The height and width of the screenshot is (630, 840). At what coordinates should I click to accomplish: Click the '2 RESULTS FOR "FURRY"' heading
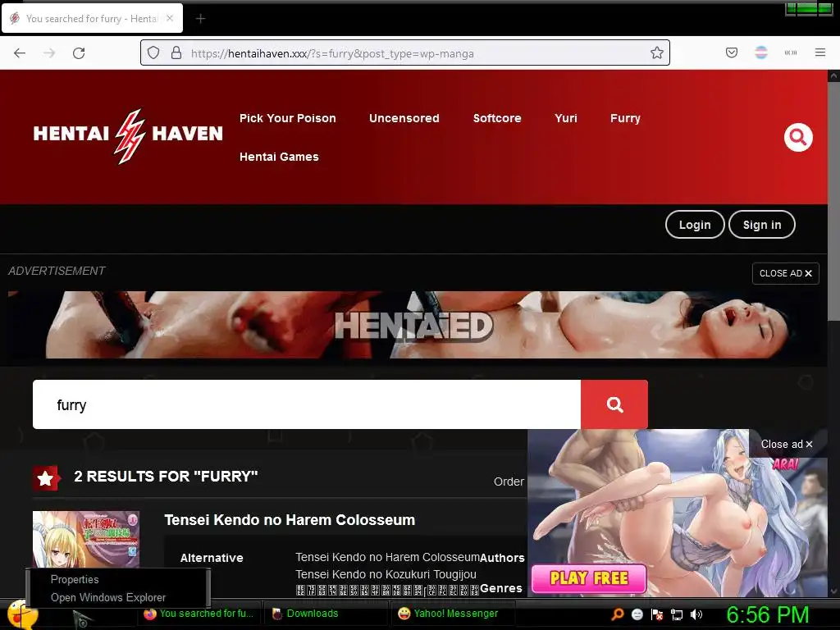166,477
